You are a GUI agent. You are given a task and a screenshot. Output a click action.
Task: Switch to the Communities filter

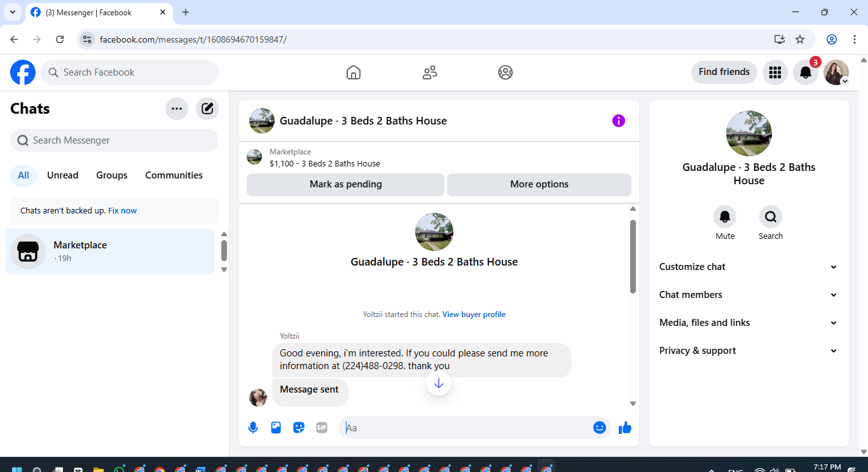[x=174, y=175]
